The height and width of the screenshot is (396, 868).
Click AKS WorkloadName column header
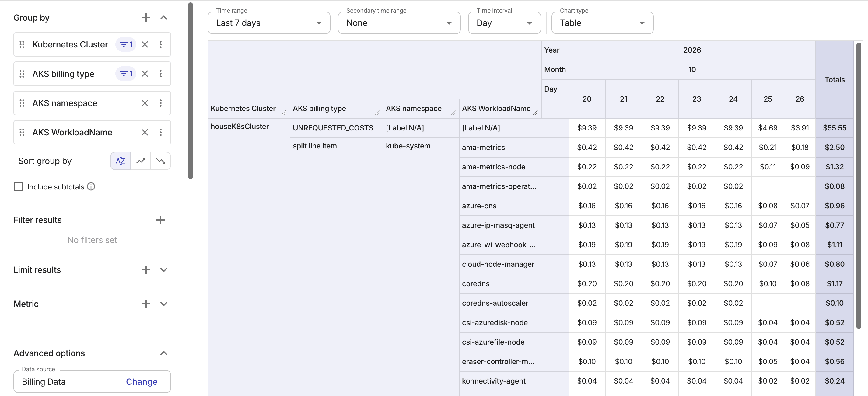pyautogui.click(x=500, y=108)
